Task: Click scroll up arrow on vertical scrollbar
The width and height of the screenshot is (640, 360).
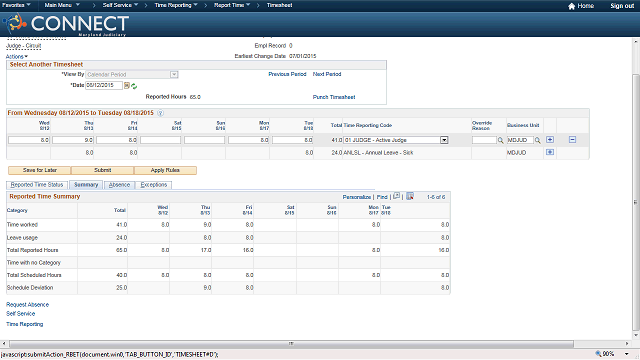Action: point(636,42)
